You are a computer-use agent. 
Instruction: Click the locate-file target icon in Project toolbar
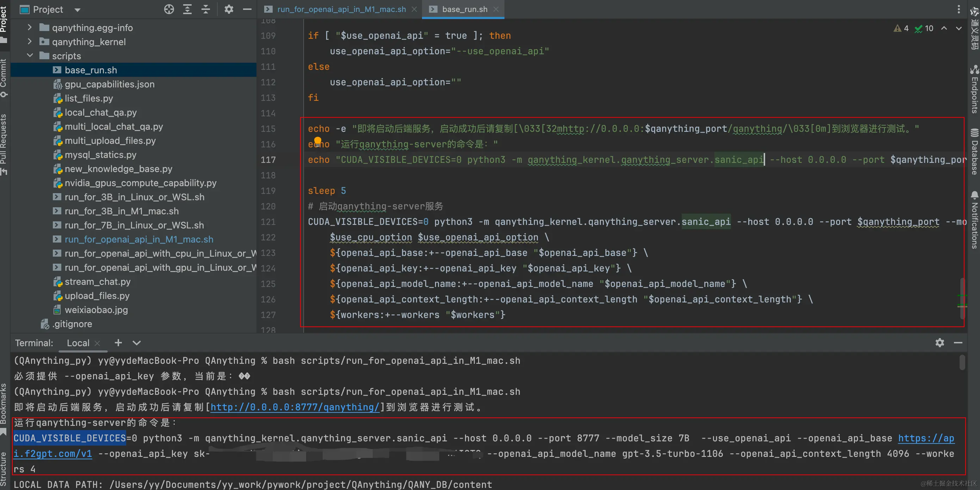169,10
